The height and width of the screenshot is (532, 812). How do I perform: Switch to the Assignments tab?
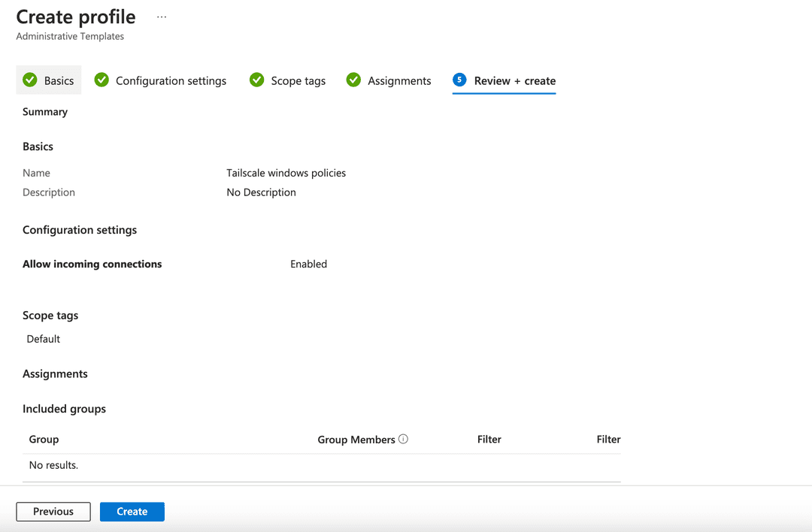pos(399,80)
